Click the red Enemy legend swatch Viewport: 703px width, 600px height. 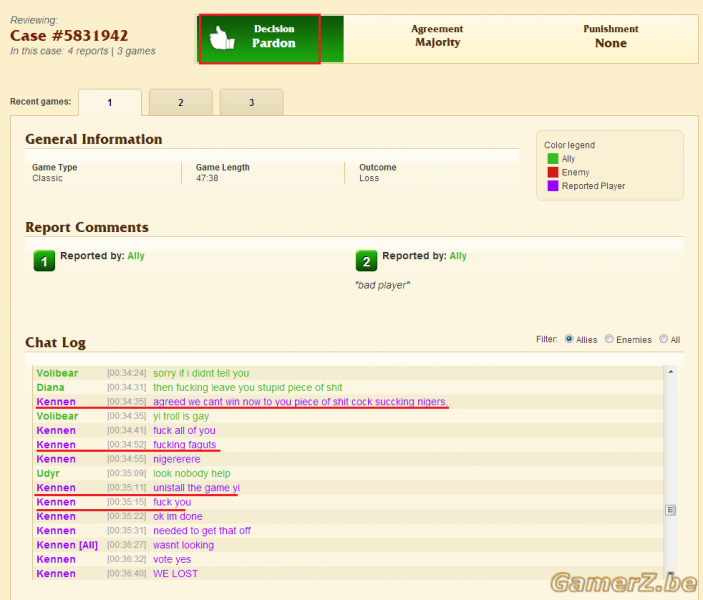[553, 172]
